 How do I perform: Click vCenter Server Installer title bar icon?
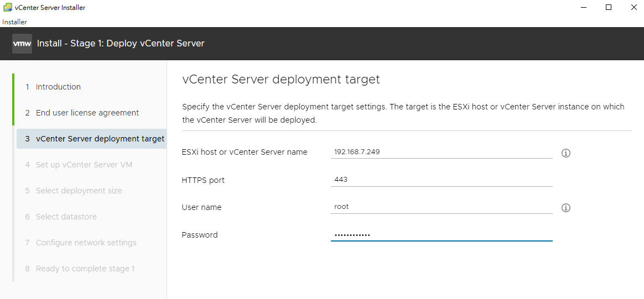pos(7,7)
